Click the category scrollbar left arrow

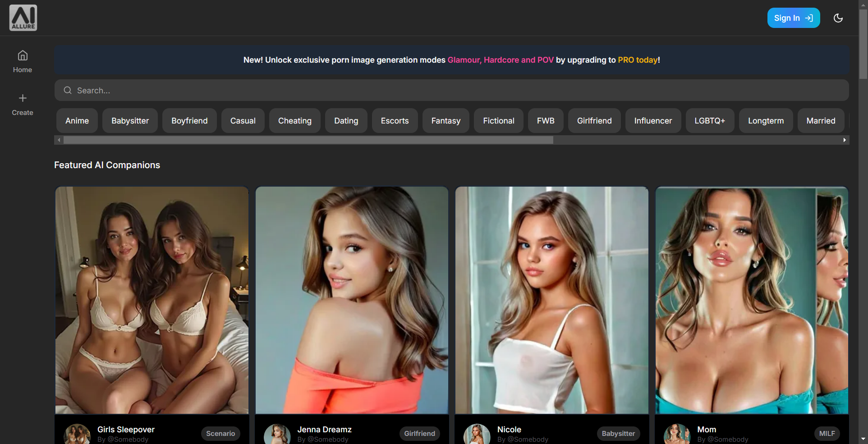[x=59, y=140]
